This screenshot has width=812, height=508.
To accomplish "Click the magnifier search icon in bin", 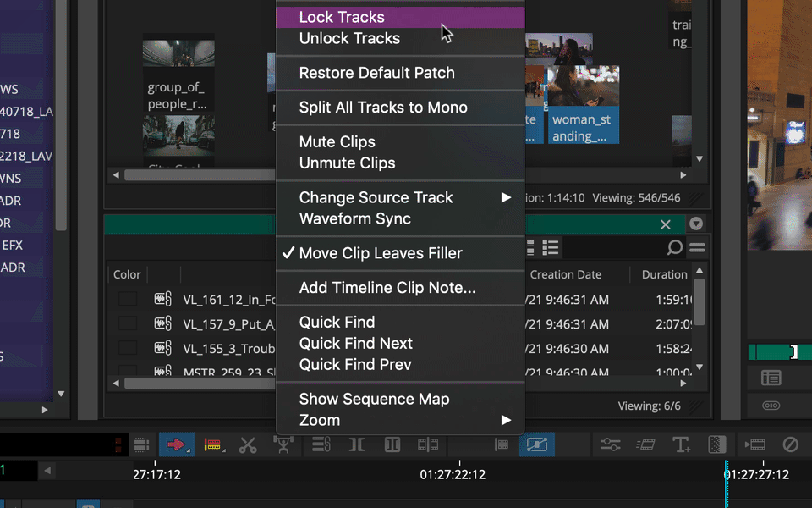I will [x=675, y=247].
